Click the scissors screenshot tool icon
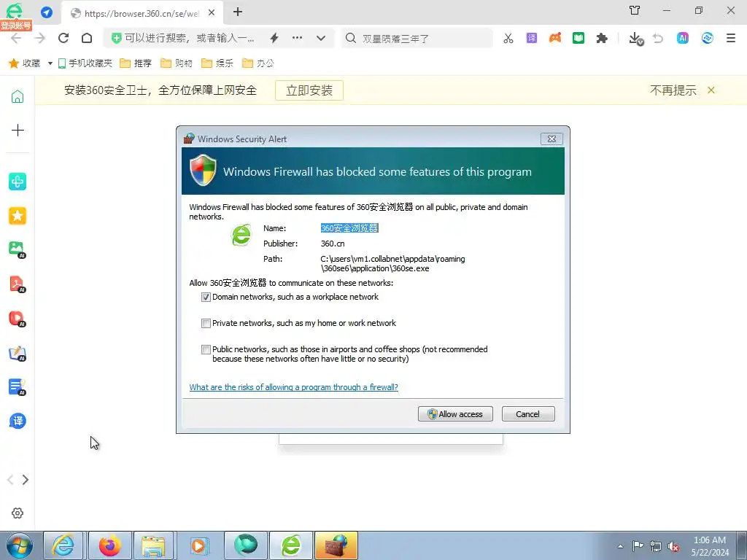 pyautogui.click(x=508, y=38)
